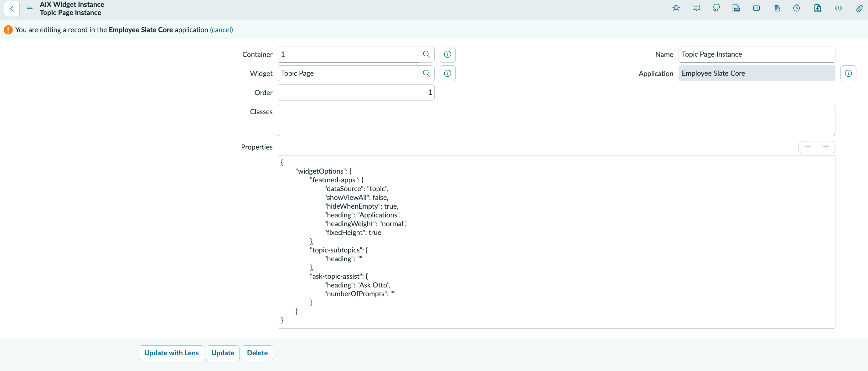This screenshot has width=868, height=371.
Task: Click the Update button
Action: [x=223, y=353]
